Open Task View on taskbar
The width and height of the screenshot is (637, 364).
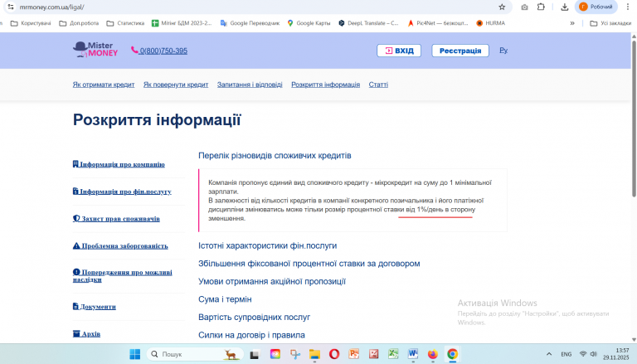pos(255,354)
